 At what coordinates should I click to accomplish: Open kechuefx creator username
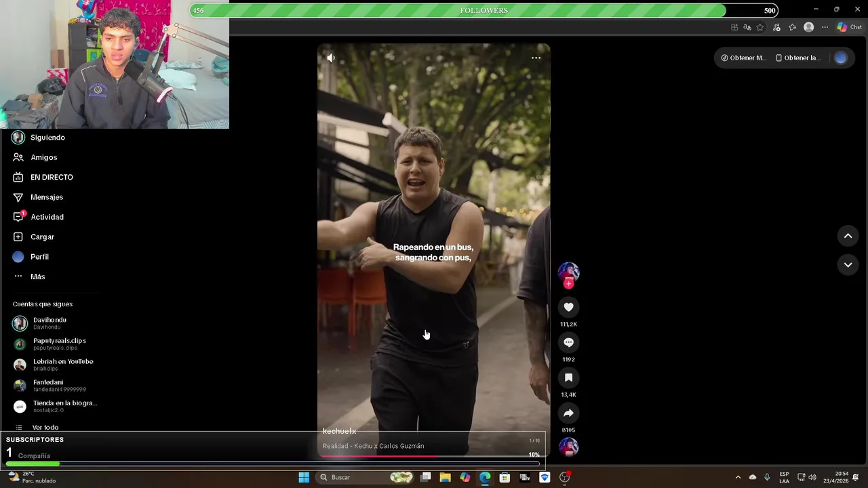(x=339, y=431)
